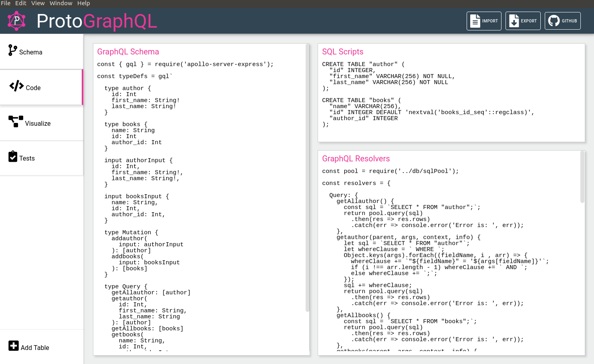Click the Visualize diagram icon

pyautogui.click(x=16, y=121)
